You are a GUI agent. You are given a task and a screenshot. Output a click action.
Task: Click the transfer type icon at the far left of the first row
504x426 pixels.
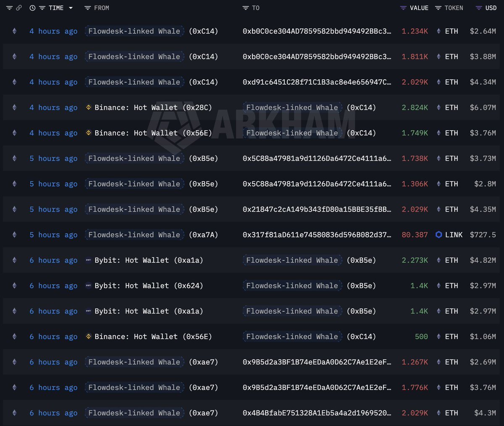14,31
